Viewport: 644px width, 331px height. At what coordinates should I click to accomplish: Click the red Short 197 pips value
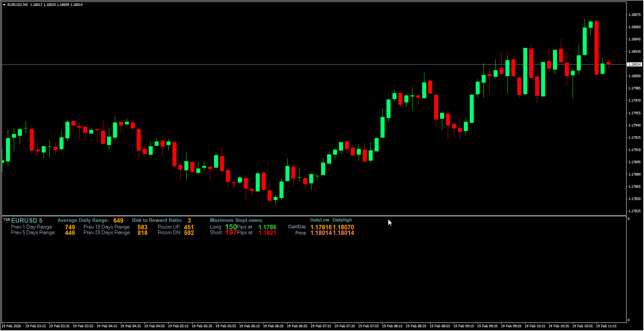pyautogui.click(x=231, y=233)
